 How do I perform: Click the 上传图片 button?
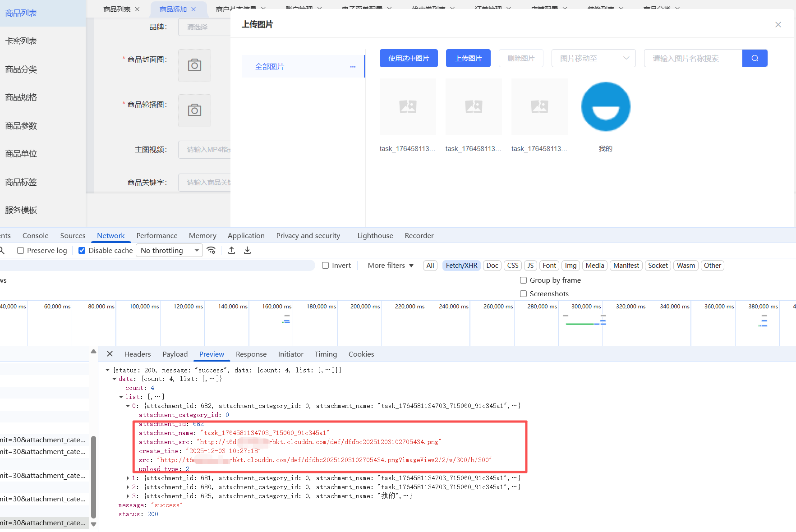[468, 58]
